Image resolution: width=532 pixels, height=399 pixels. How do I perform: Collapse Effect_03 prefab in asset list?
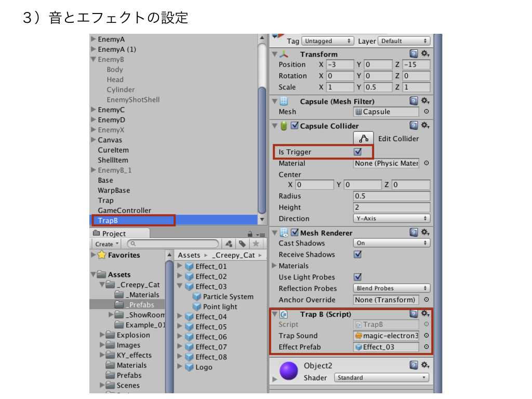pos(180,286)
